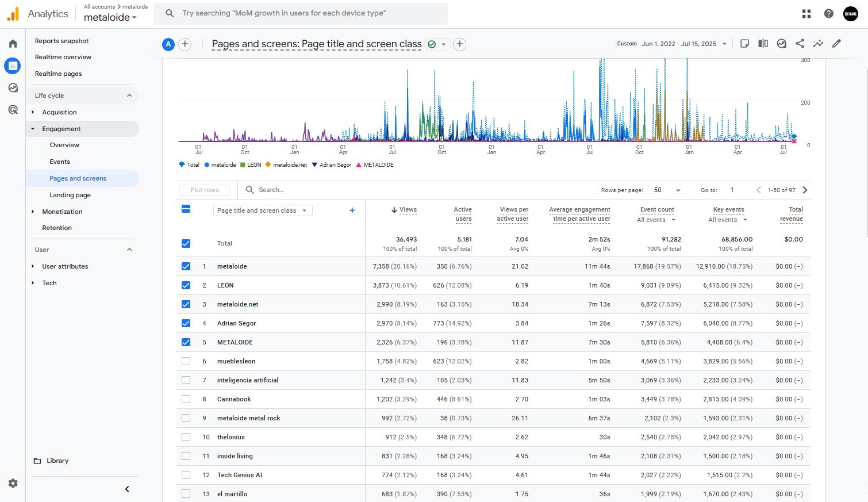Open Event count All events dropdown
Viewport: 868px width, 502px height.
pos(656,220)
